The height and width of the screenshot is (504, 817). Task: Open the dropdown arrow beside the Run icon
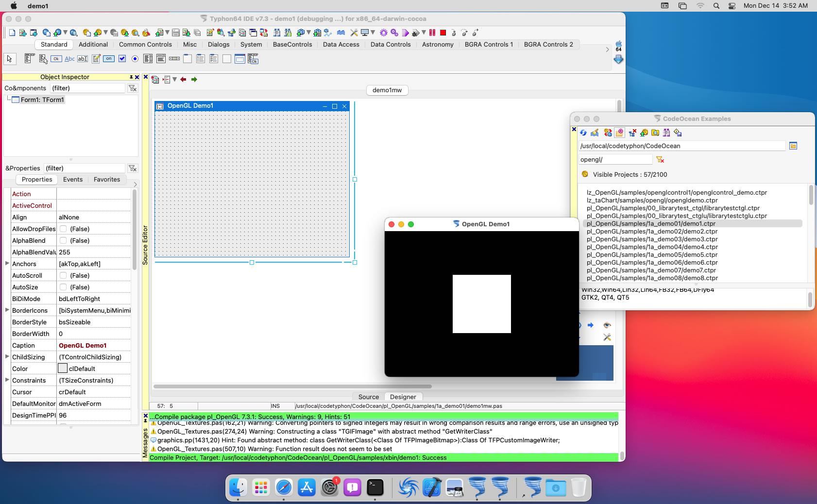(424, 33)
